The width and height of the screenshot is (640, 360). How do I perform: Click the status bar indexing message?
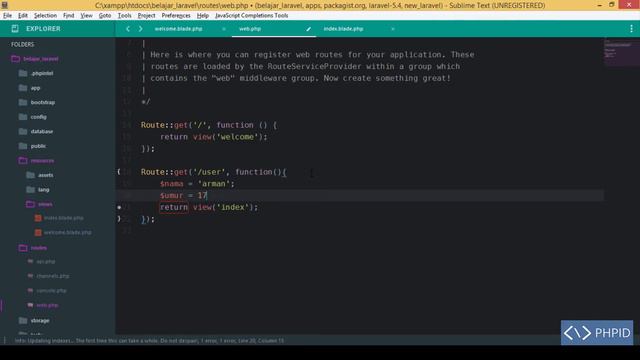[149, 340]
